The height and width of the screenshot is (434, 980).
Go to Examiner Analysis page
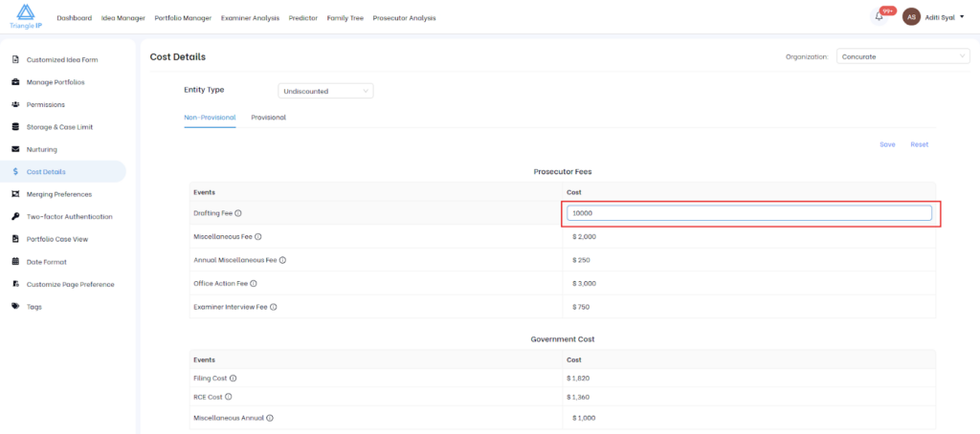252,18
